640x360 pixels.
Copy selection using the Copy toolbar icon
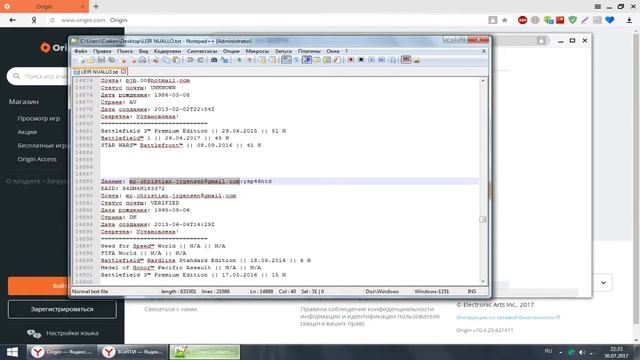pos(166,60)
